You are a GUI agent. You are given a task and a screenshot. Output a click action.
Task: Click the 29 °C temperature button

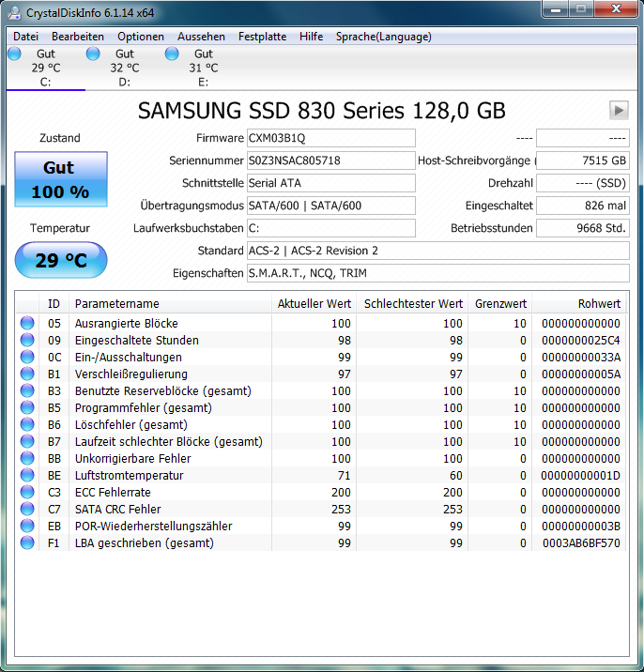tap(61, 260)
